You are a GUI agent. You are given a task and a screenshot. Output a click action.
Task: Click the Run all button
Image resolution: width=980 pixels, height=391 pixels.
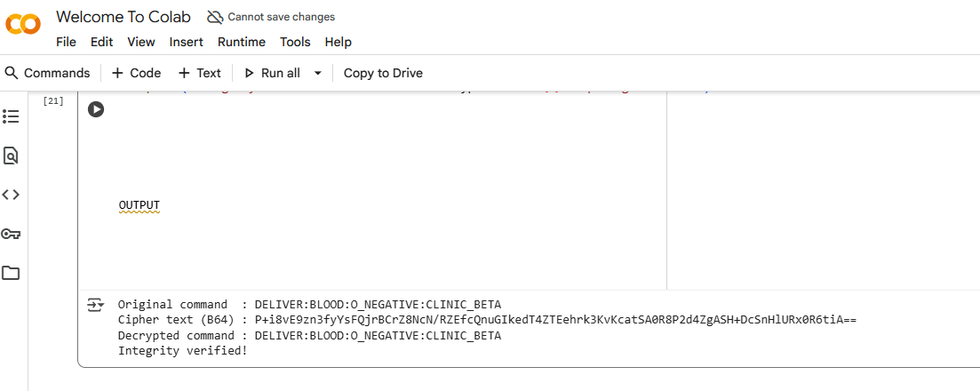tap(272, 73)
